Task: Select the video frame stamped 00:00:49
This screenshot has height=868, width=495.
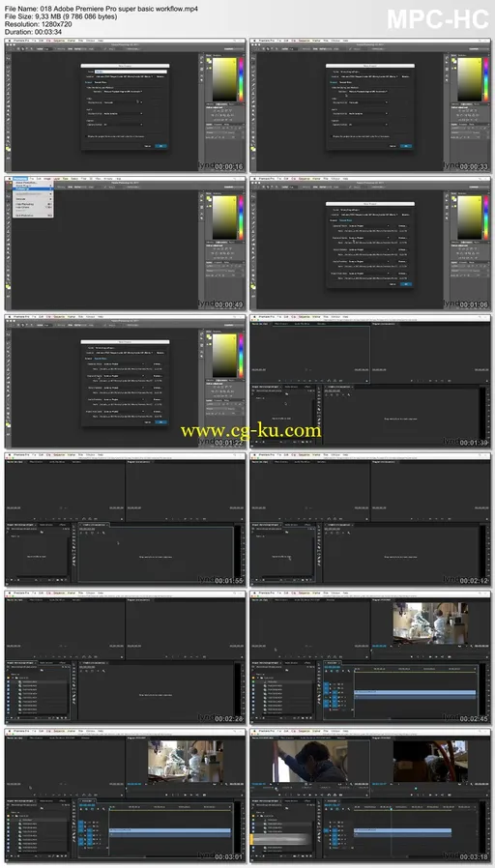Action: 125,243
